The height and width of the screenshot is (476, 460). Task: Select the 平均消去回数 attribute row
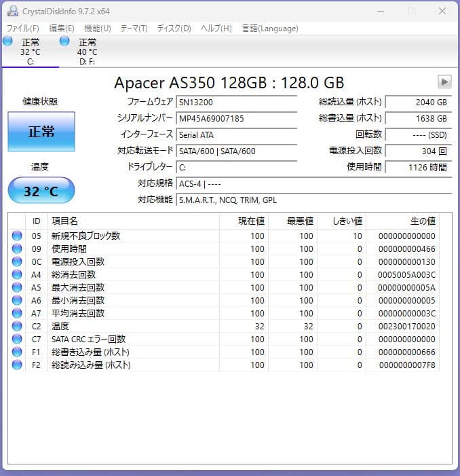224,313
